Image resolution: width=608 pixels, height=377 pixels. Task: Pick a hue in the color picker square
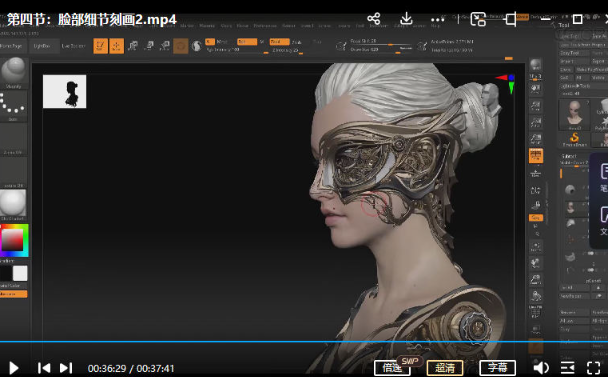tap(13, 240)
